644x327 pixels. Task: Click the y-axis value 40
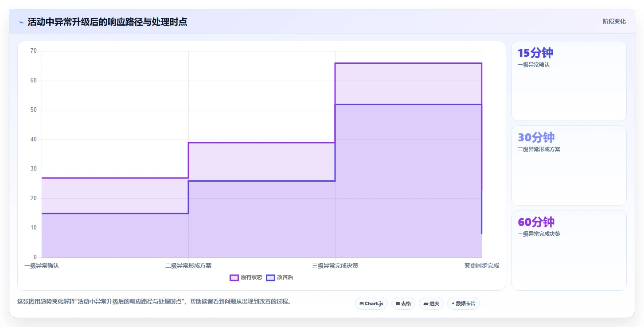point(34,140)
